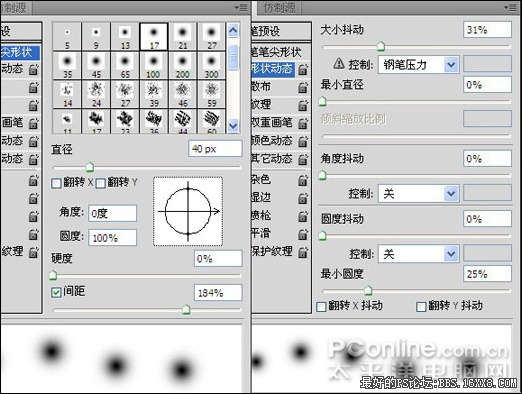The width and height of the screenshot is (522, 394).
Task: Click the brush angle circle preview
Action: click(x=188, y=211)
